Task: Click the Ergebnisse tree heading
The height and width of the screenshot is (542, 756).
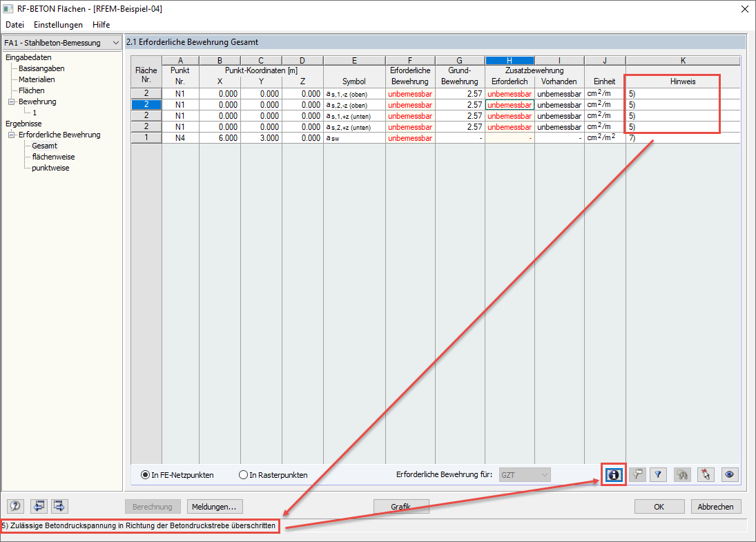Action: coord(23,124)
